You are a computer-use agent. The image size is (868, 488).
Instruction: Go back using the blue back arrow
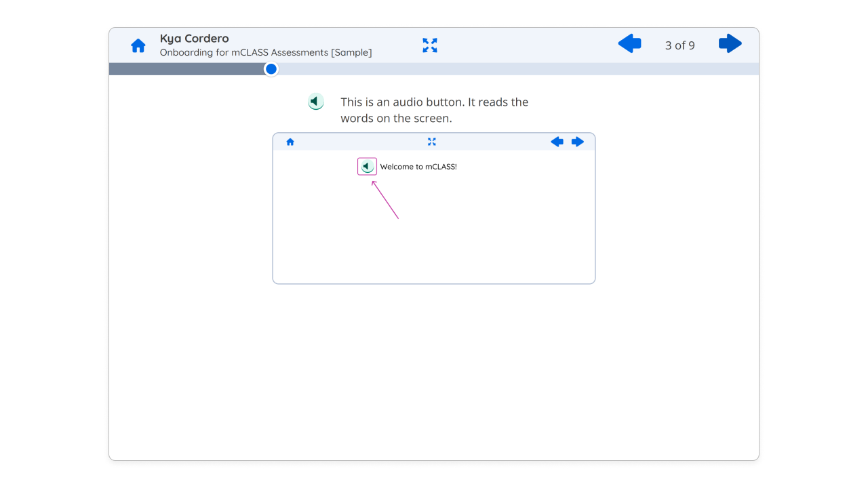coord(629,43)
